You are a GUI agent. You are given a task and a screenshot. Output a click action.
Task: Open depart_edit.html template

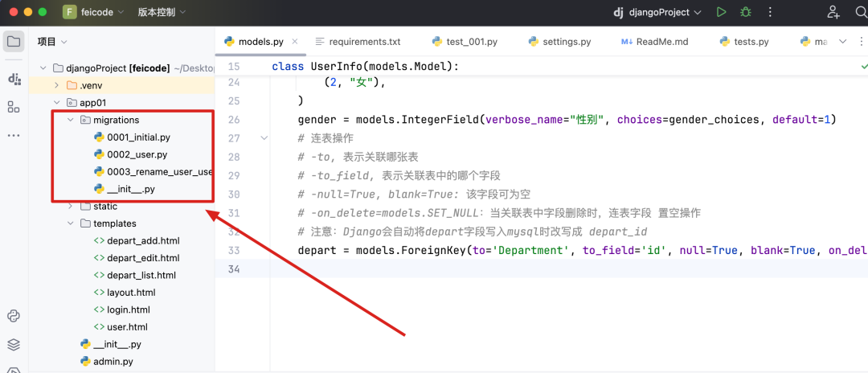(136, 258)
